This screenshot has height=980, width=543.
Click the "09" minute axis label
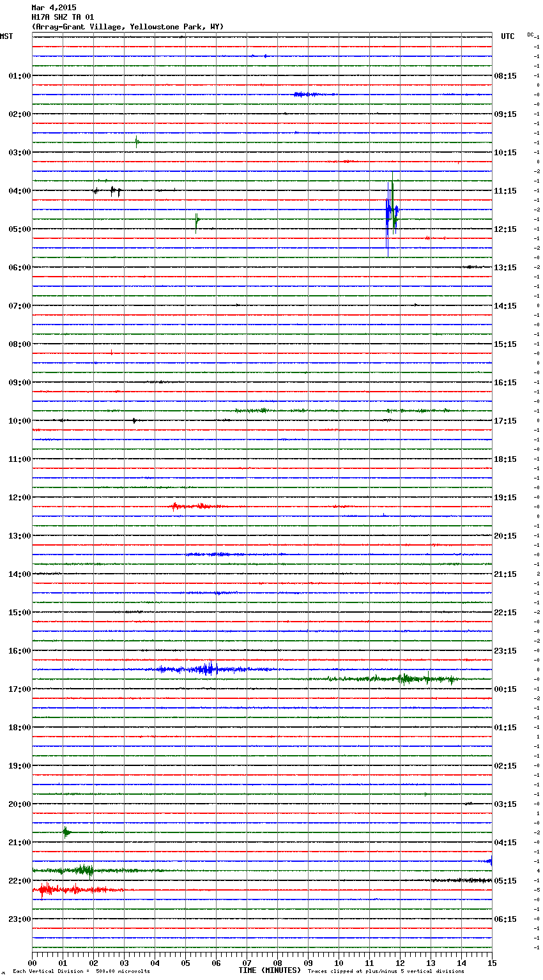[308, 963]
